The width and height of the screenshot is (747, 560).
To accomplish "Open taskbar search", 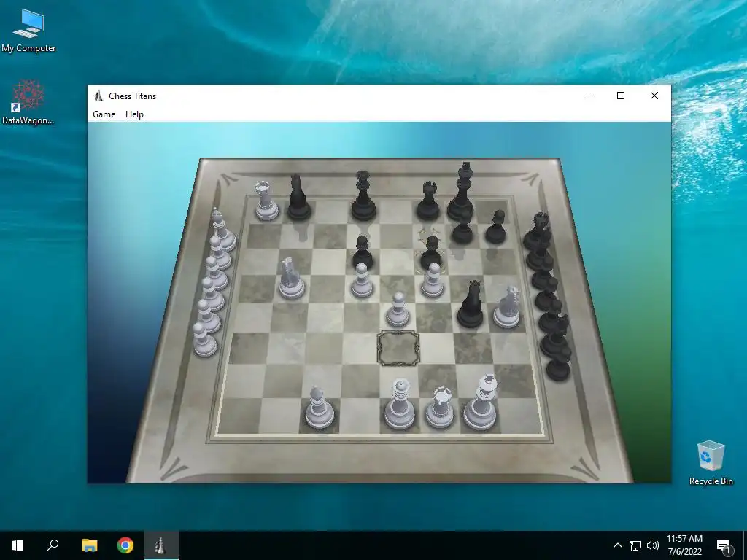I will coord(53,545).
